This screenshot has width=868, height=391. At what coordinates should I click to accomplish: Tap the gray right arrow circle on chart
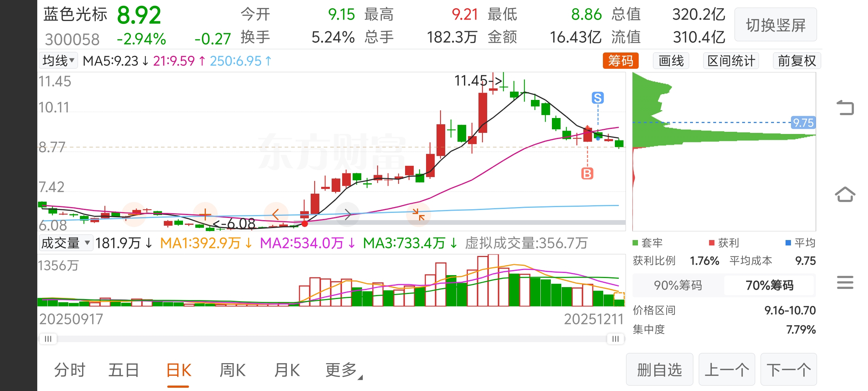tap(347, 214)
